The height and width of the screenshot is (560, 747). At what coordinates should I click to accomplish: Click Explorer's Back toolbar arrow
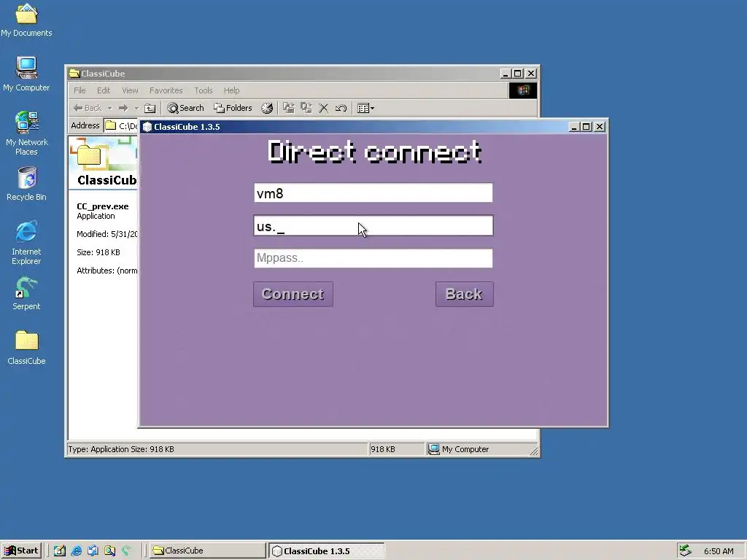[x=88, y=108]
